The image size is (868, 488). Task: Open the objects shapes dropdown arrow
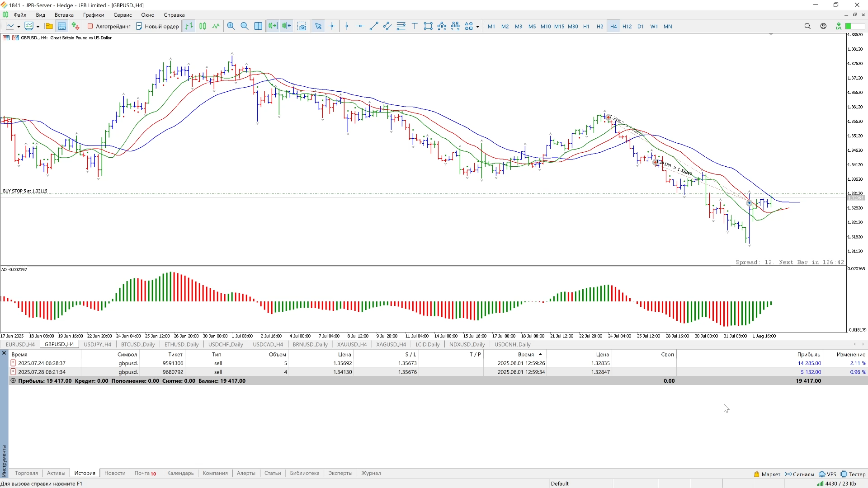477,27
